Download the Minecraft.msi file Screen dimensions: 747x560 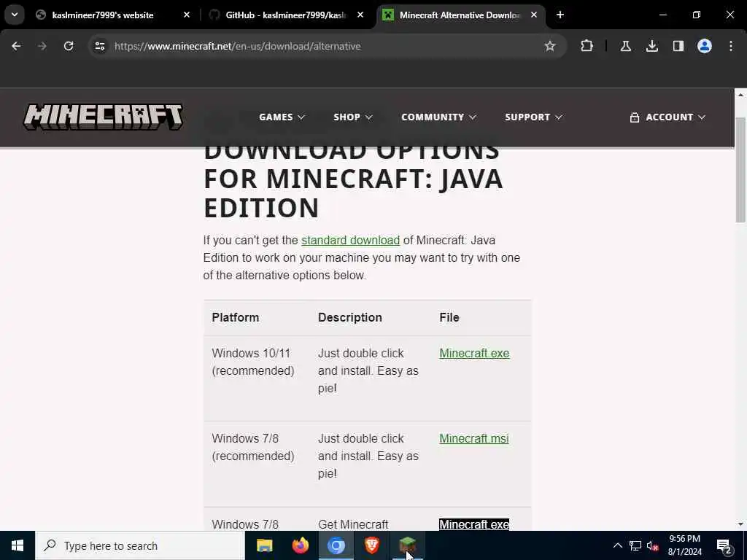click(x=473, y=438)
